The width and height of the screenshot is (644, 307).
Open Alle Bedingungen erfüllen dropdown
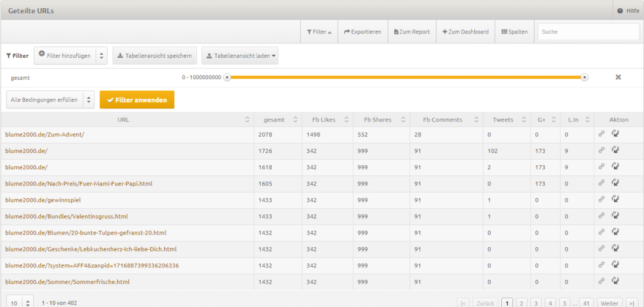[50, 100]
